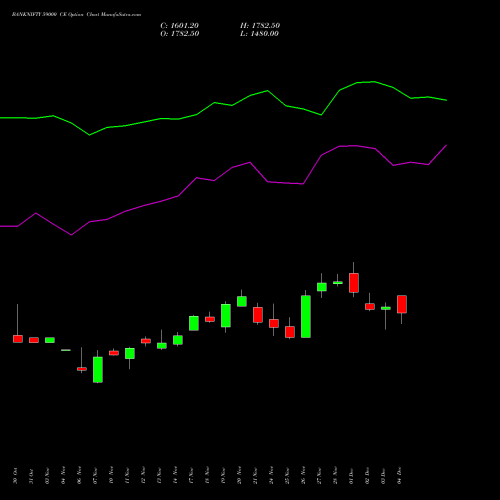Click the 14 Nov date label
The width and height of the screenshot is (500, 500).
coord(175,476)
